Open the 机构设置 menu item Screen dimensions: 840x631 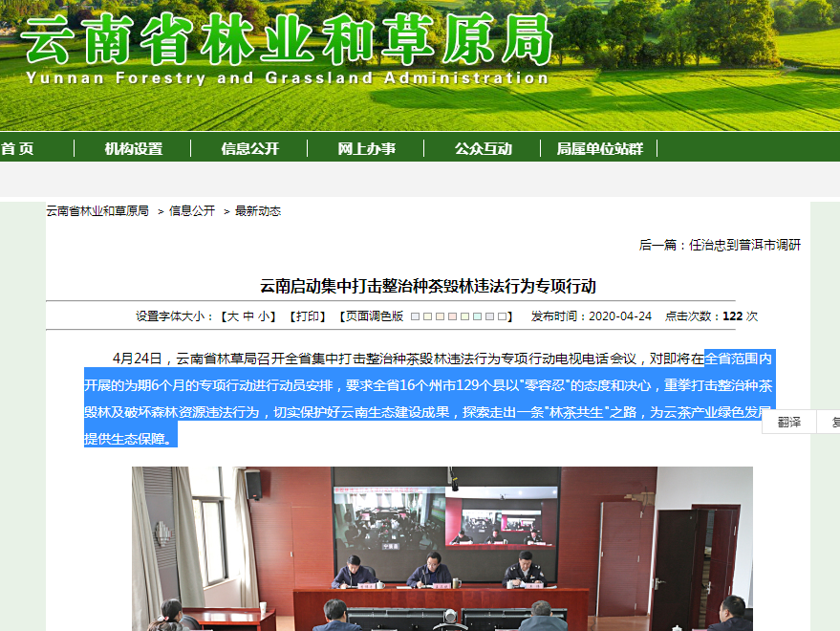134,148
